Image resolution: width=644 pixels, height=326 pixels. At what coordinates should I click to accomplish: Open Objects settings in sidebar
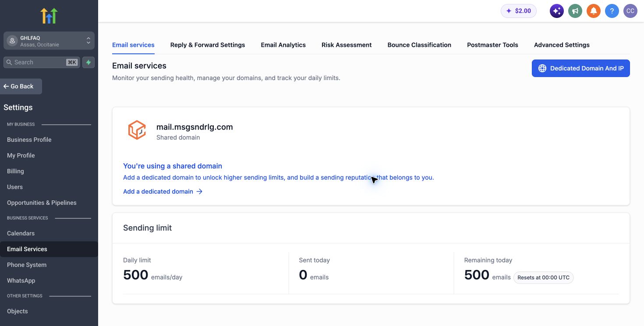tap(18, 311)
